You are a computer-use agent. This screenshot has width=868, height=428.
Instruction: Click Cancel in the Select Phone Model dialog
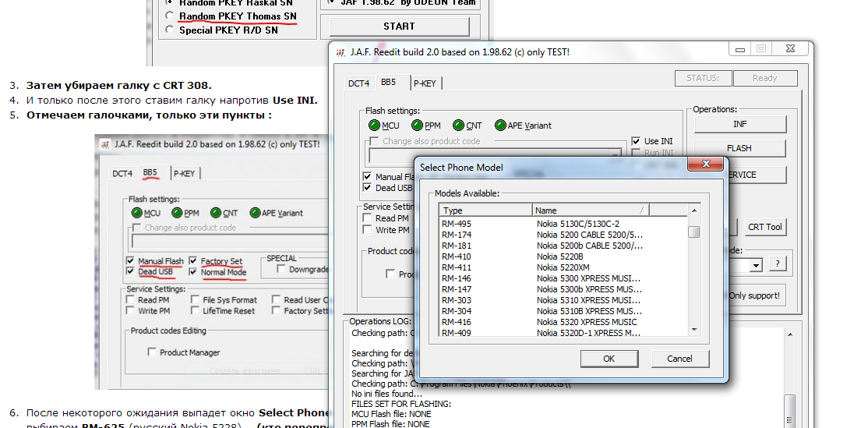679,359
